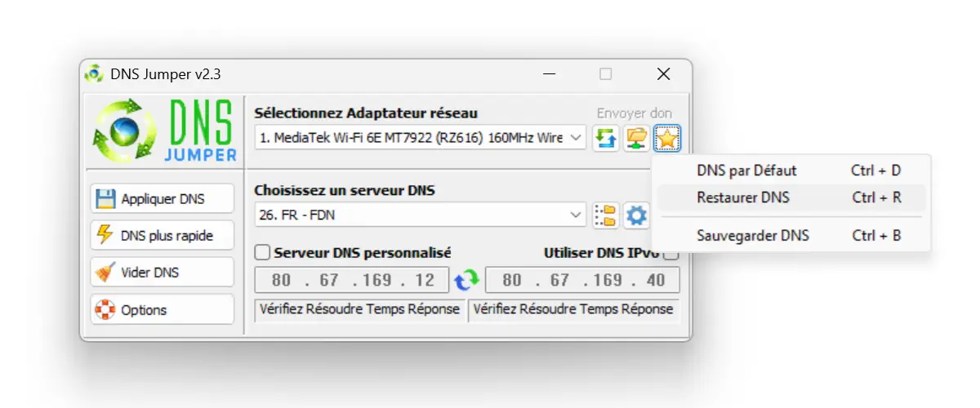Open the network connections folder icon
Screen dimensions: 980x408
click(636, 139)
